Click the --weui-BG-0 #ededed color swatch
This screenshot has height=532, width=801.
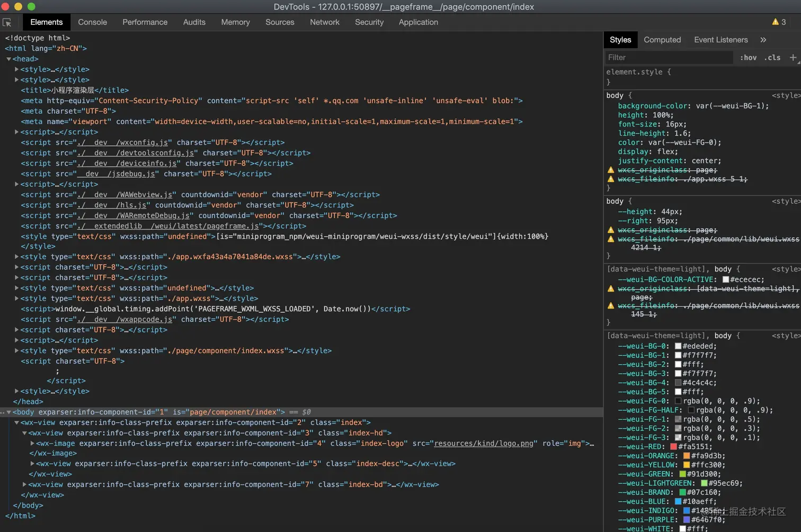point(678,346)
